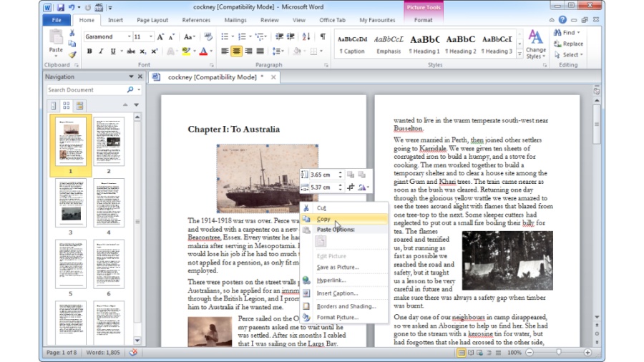
Task: Open the Garamond font name dropdown
Action: (x=129, y=36)
